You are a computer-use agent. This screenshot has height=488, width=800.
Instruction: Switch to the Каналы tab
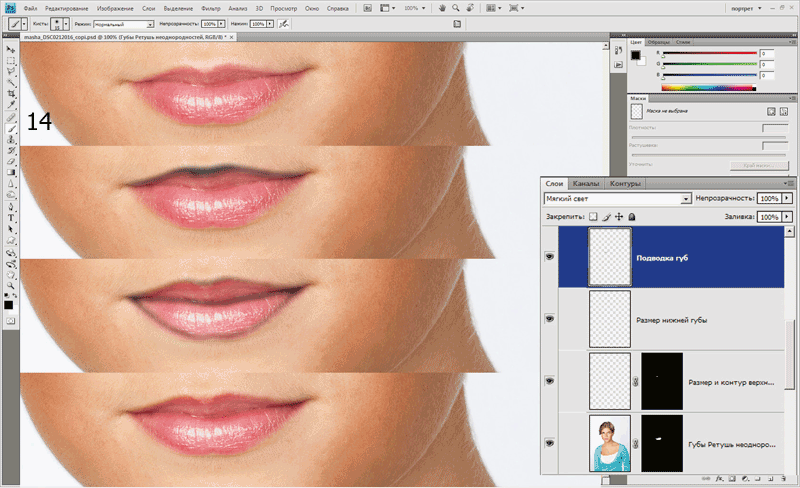[585, 183]
